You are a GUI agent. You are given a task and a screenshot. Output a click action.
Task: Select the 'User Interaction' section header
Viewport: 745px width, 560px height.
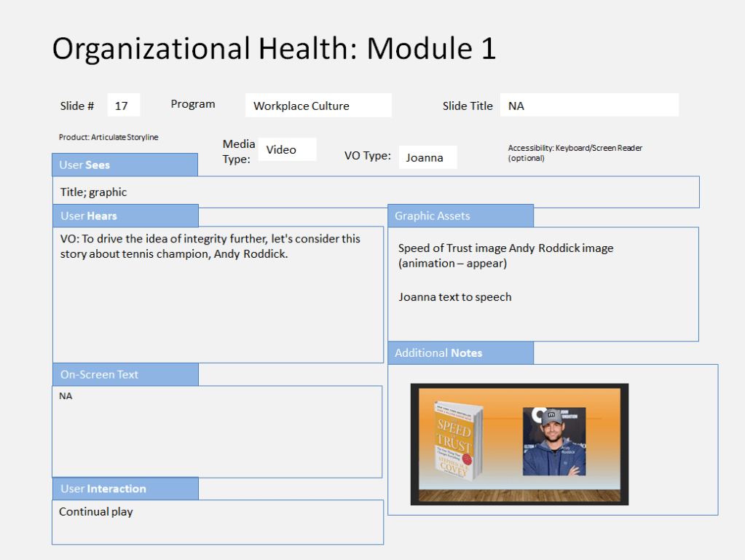(125, 489)
